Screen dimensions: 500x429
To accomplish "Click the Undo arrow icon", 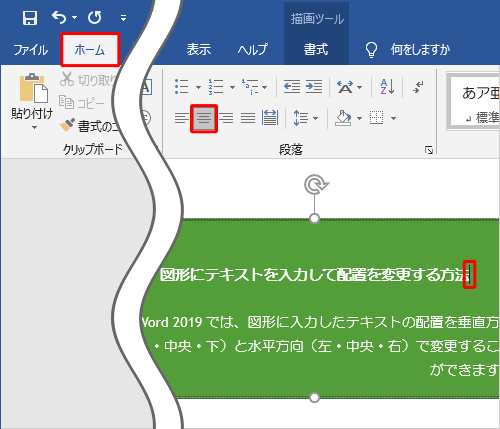I will [x=59, y=17].
